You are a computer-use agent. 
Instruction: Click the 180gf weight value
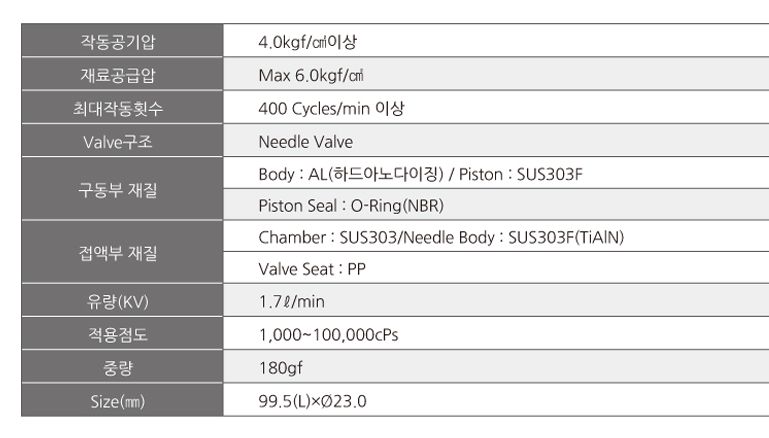point(281,368)
